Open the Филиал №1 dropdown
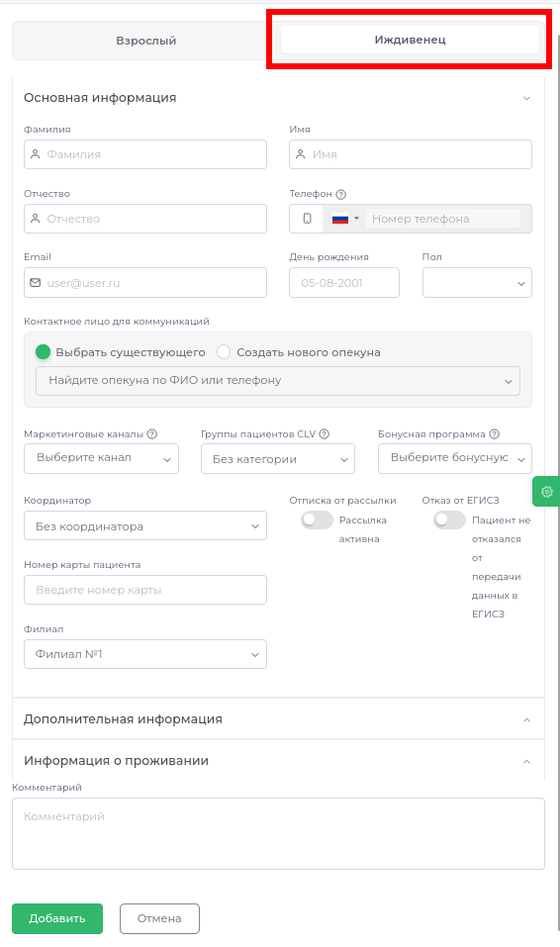Image resolution: width=560 pixels, height=947 pixels. [145, 654]
